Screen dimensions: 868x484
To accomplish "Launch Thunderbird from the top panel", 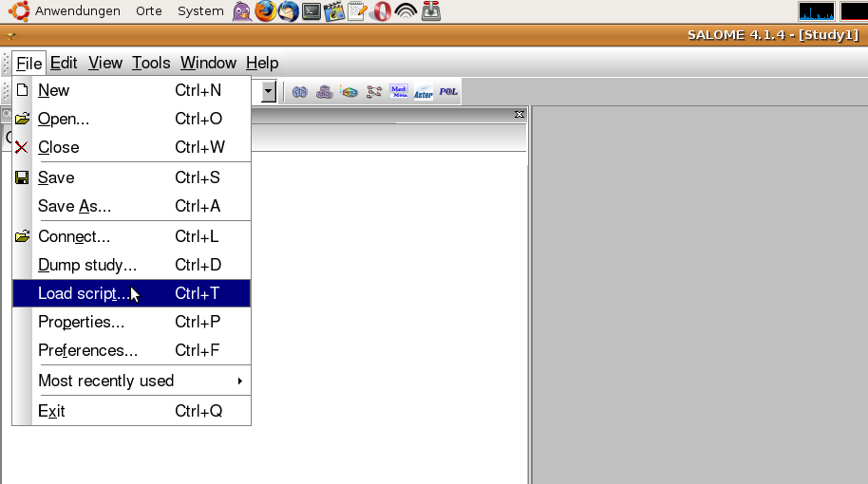I will [289, 11].
